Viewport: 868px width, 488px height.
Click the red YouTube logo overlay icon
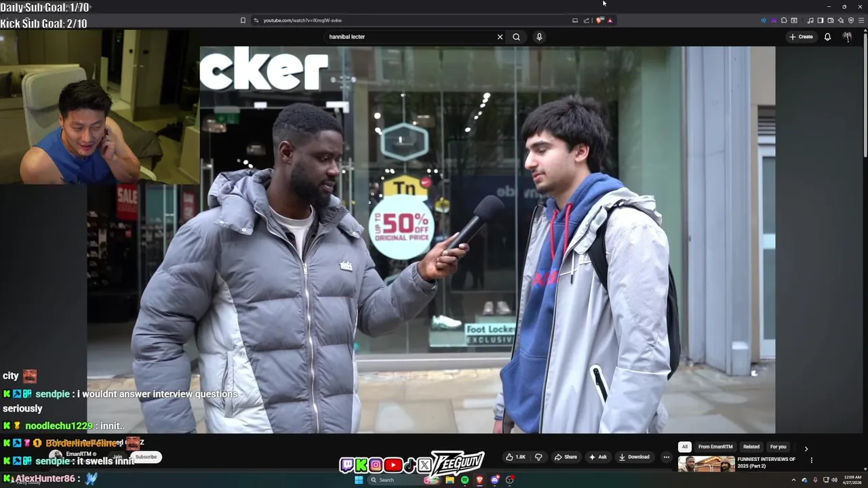[393, 466]
